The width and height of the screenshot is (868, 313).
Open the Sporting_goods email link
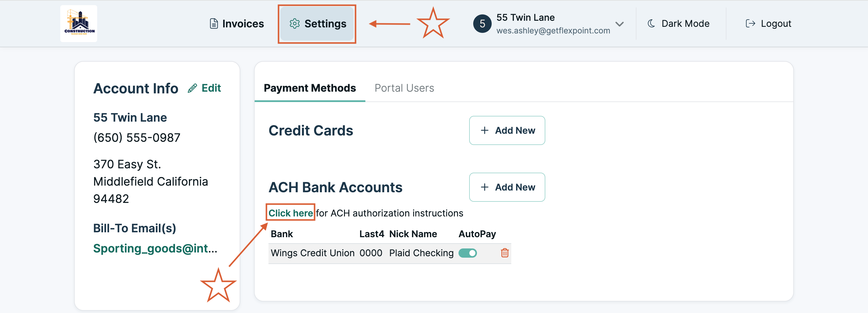tap(156, 248)
